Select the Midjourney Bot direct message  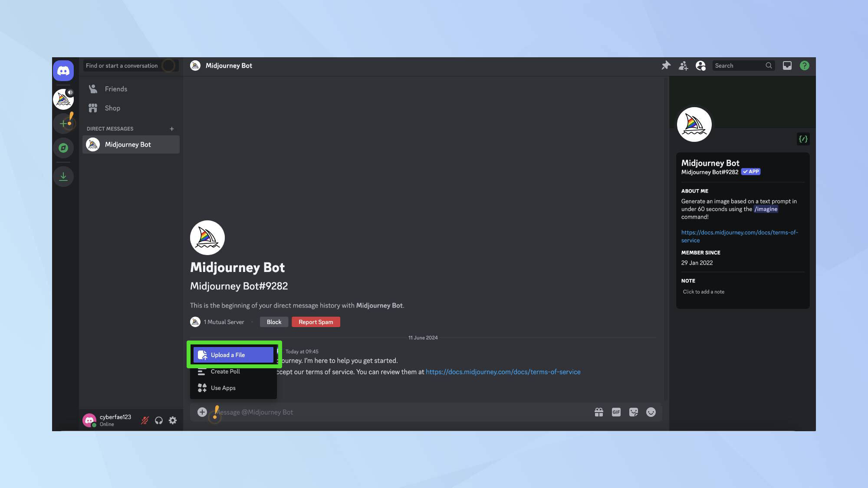click(131, 144)
